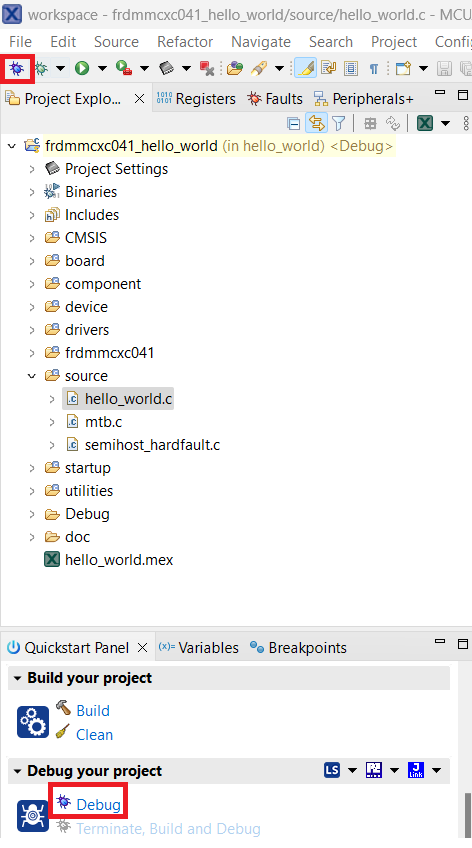This screenshot has height=848, width=472.
Task: Click the Clean link
Action: (95, 735)
